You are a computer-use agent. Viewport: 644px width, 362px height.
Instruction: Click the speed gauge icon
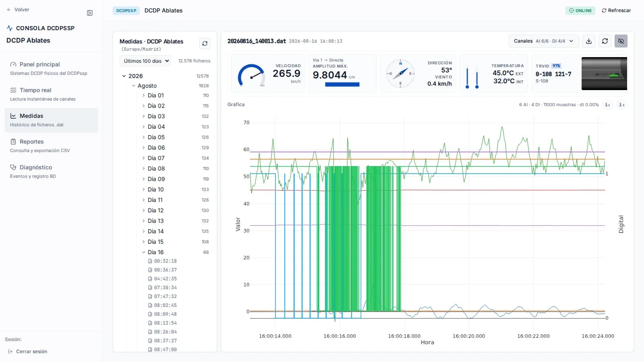point(251,75)
